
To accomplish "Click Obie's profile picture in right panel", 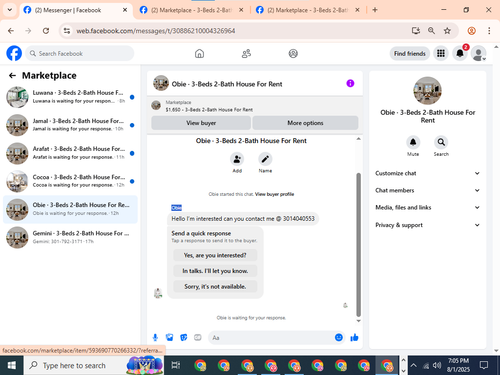I will pos(427,91).
